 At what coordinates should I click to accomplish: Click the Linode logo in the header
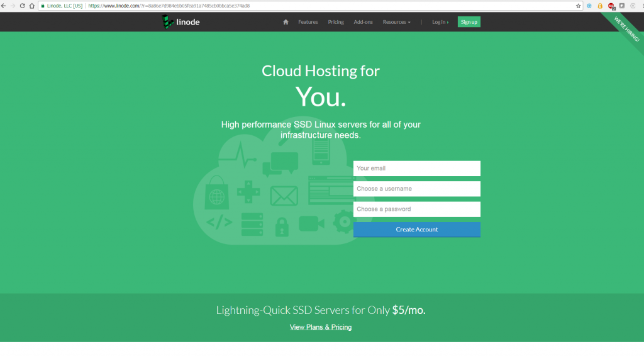(180, 22)
